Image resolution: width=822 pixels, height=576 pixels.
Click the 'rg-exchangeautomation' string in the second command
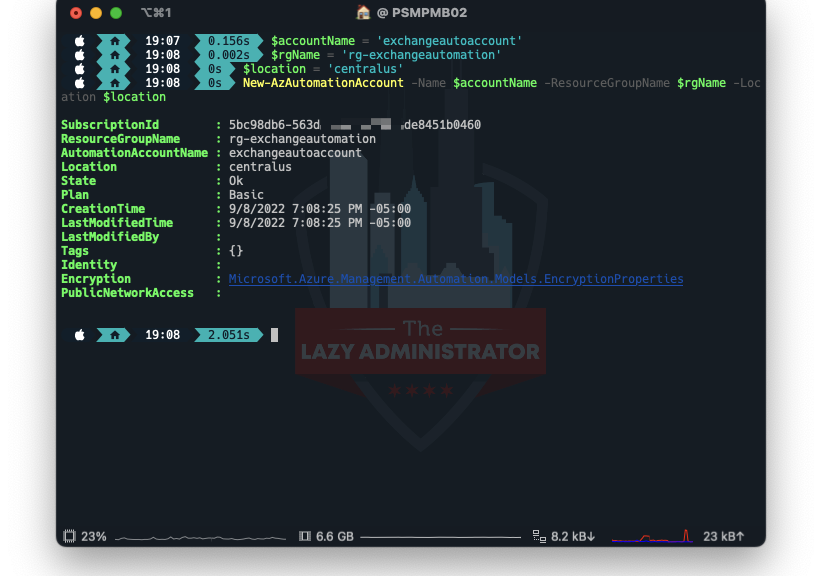(421, 55)
